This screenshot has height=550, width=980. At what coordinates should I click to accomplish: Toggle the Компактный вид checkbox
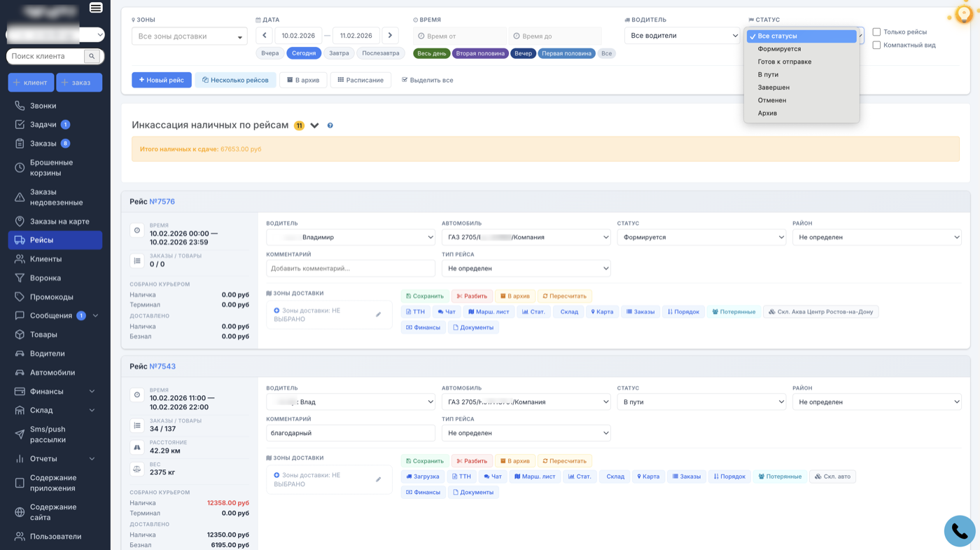pyautogui.click(x=876, y=46)
